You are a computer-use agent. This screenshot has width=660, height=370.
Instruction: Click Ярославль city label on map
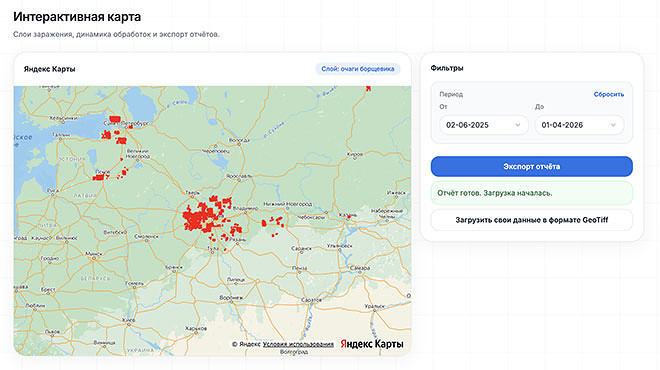coord(239,176)
